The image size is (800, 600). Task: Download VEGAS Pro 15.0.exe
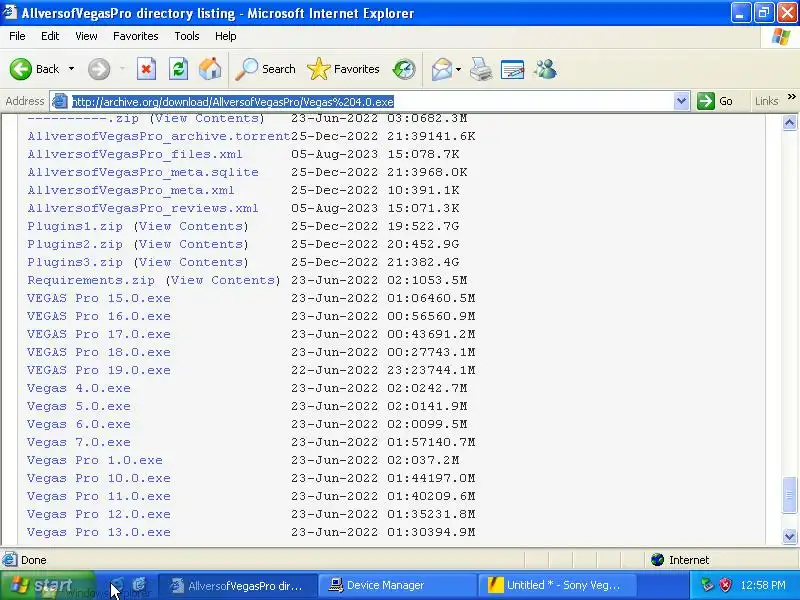[99, 298]
